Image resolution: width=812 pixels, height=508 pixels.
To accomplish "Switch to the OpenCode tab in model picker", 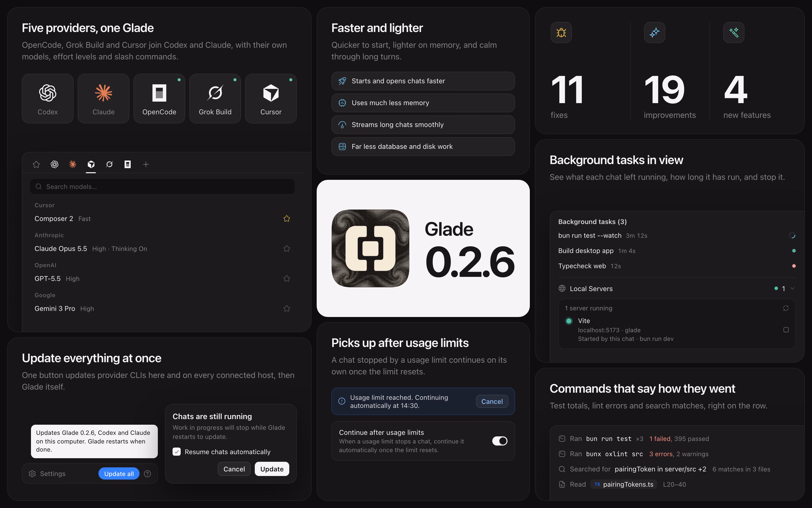I will click(127, 164).
